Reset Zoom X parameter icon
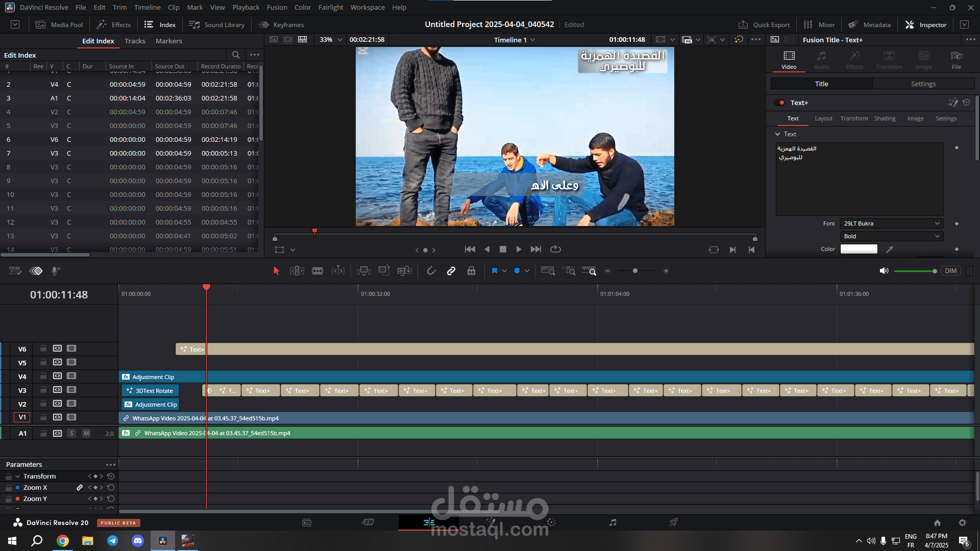The image size is (980, 551). pos(111,487)
